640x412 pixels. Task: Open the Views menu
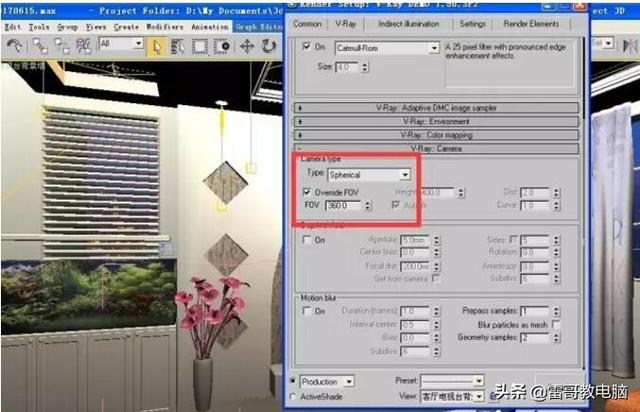[x=96, y=27]
